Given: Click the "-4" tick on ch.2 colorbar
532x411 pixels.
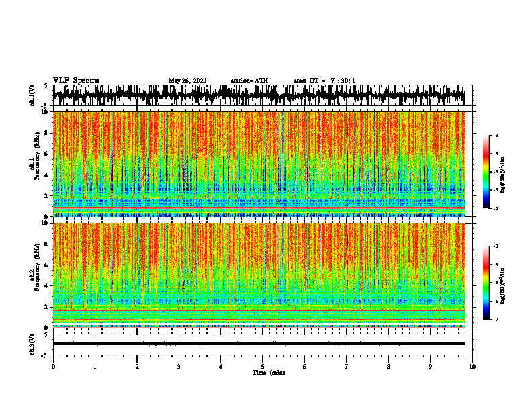Looking at the screenshot, I should [x=495, y=265].
